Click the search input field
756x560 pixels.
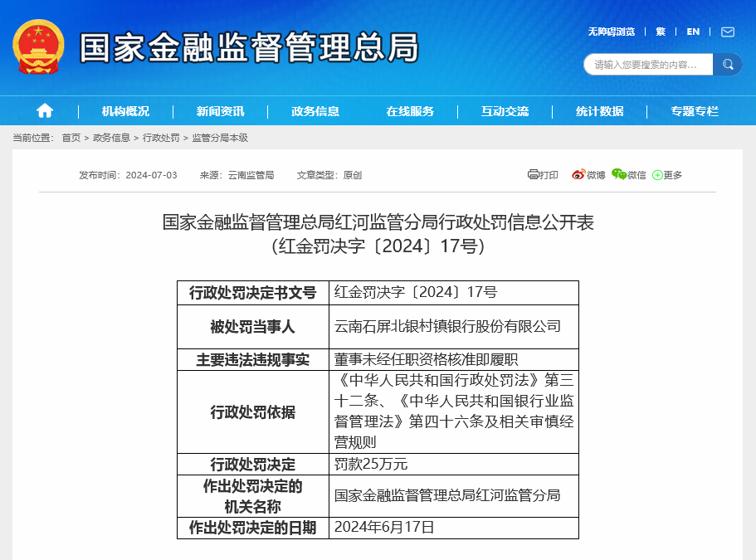[x=648, y=64]
